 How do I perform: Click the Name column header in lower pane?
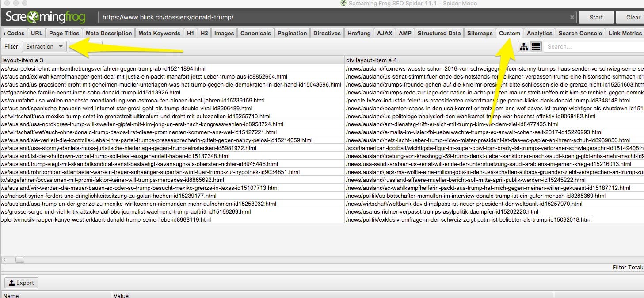pyautogui.click(x=56, y=295)
